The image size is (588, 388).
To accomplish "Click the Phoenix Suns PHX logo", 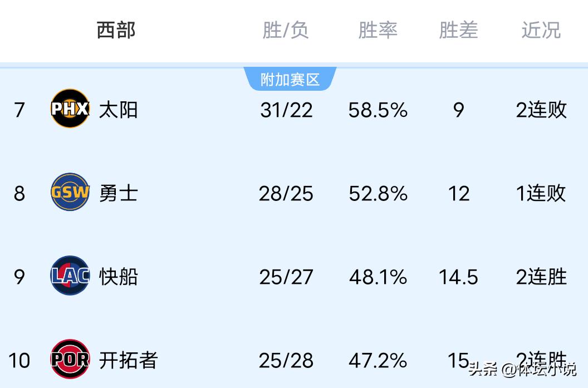I will click(x=70, y=109).
